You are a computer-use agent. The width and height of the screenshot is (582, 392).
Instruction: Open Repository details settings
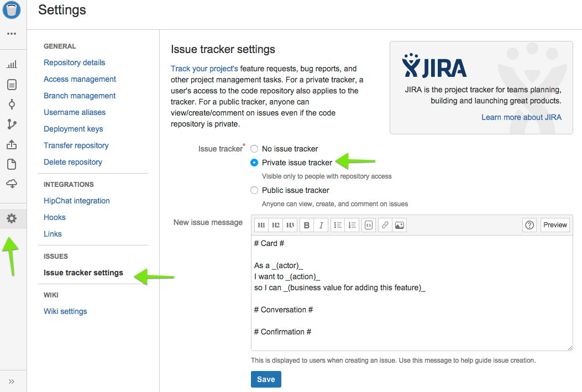coord(74,62)
